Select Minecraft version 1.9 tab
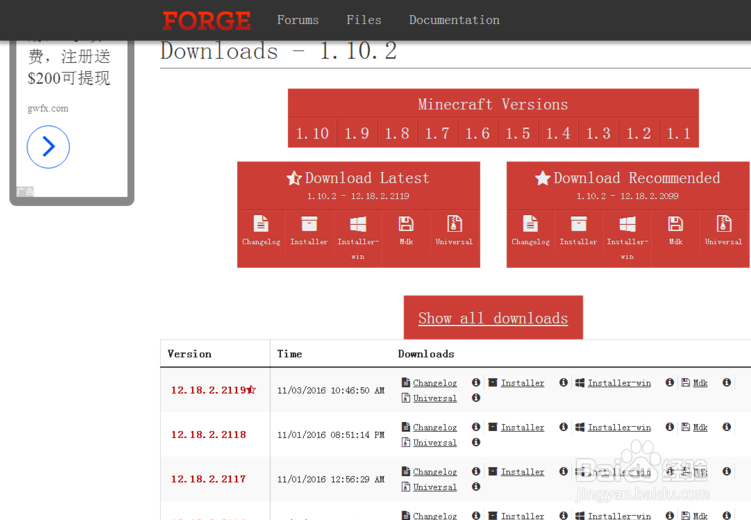 pos(357,133)
